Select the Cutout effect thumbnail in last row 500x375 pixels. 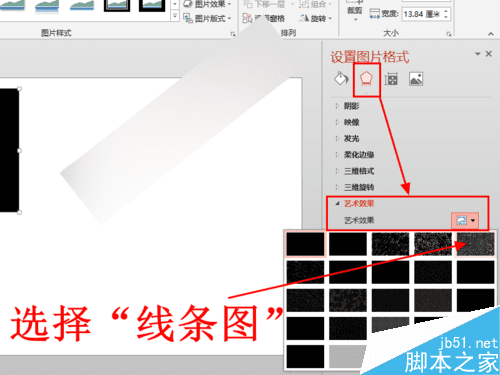point(305,356)
